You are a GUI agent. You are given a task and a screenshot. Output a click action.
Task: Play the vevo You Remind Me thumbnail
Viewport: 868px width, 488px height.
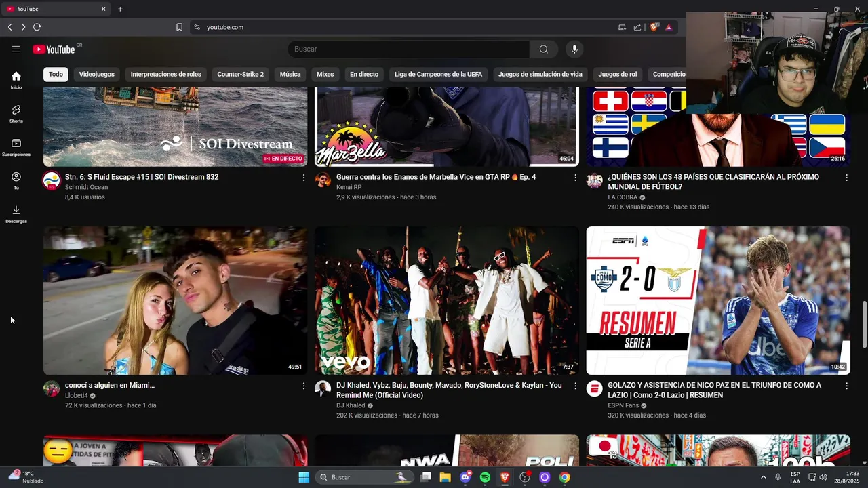[x=447, y=300]
